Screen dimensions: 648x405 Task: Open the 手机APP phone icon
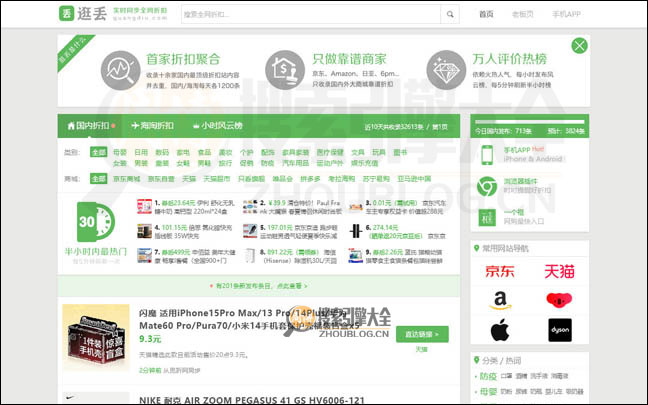(487, 155)
